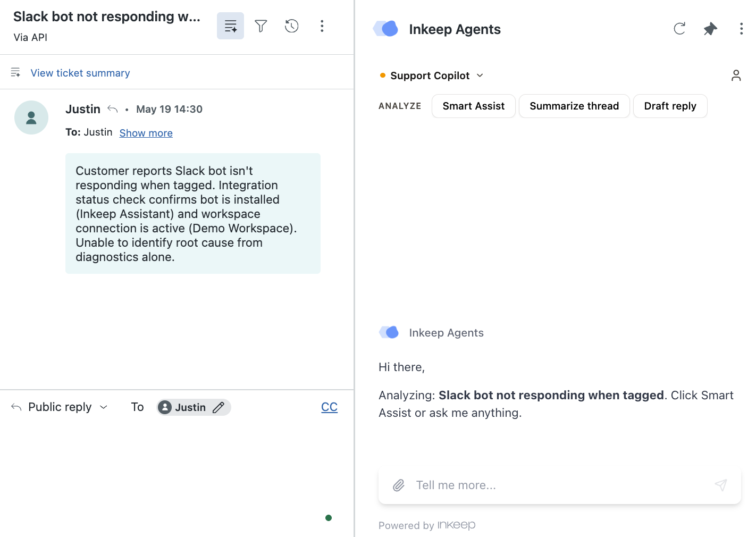Open Inkeep Agents panel options menu
Image resolution: width=756 pixels, height=537 pixels.
tap(741, 29)
